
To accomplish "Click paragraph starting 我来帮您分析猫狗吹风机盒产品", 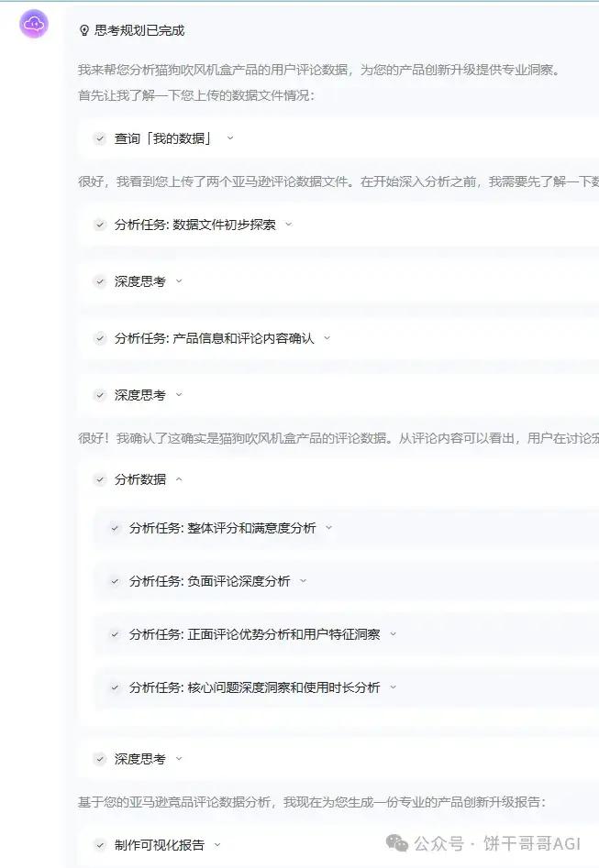I will [320, 70].
